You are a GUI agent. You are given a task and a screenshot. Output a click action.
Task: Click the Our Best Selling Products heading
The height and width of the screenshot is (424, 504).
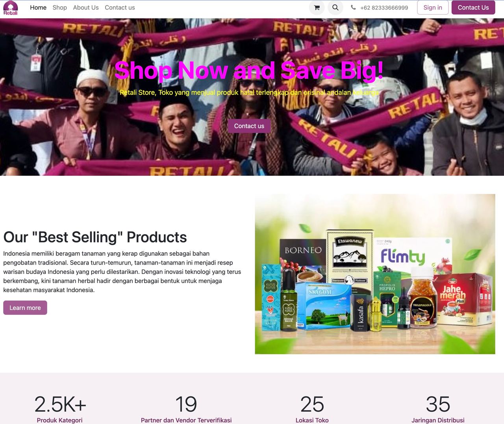pos(95,237)
